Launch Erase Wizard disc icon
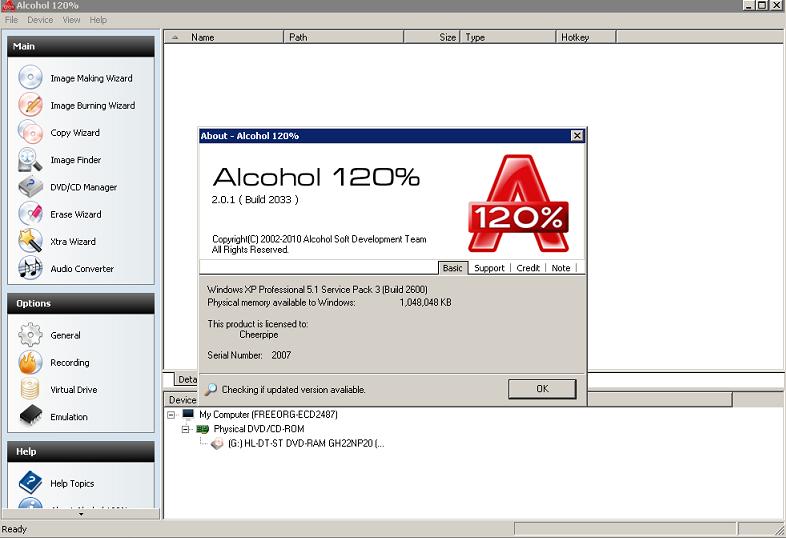 pos(30,214)
